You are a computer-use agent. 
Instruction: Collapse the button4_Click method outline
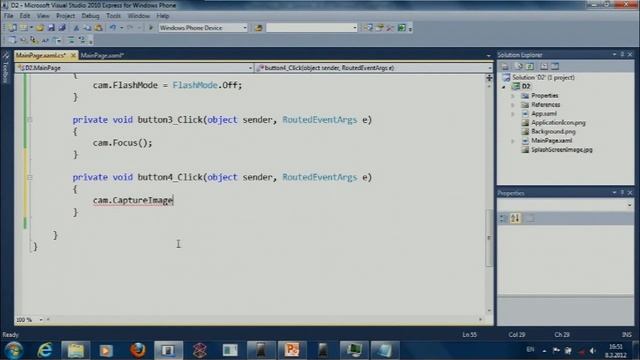pyautogui.click(x=29, y=178)
